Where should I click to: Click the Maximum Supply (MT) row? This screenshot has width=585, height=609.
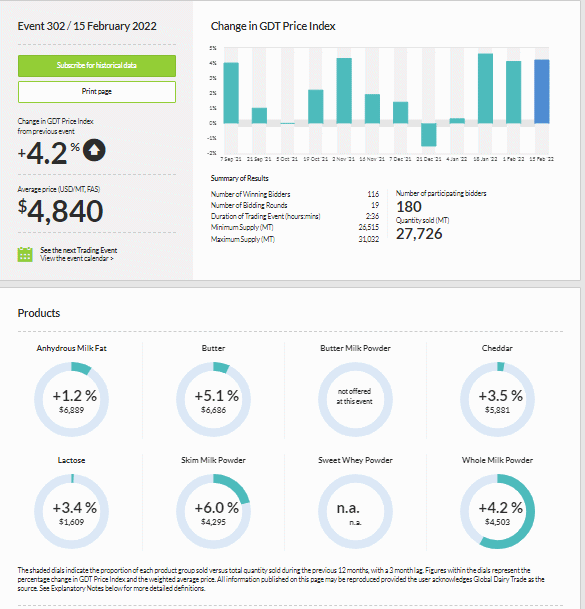pyautogui.click(x=295, y=239)
